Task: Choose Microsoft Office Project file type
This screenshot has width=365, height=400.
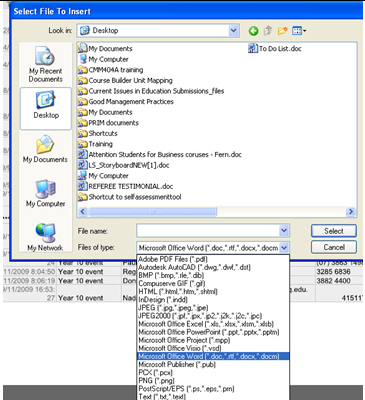Action: point(213,340)
